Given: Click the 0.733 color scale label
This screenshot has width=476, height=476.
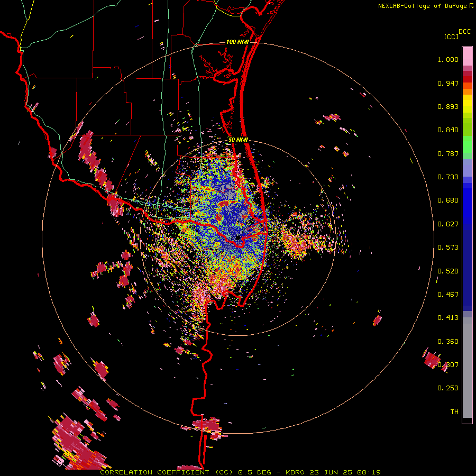Looking at the screenshot, I should 448,177.
